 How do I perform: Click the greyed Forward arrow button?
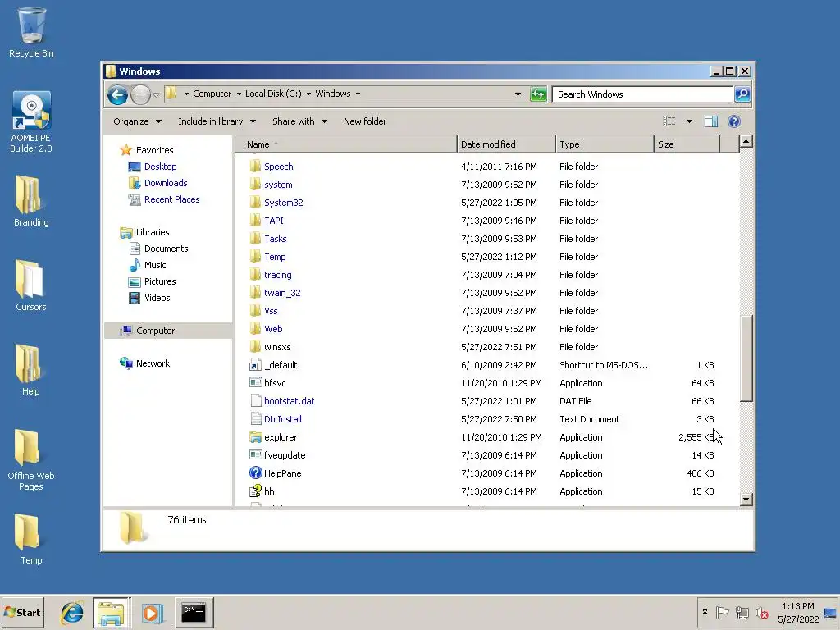coord(140,95)
